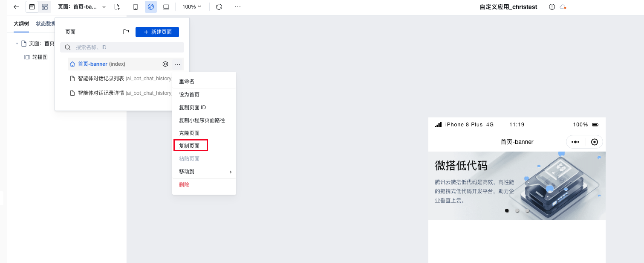Select the 智能体对话记录详情 page
The width and height of the screenshot is (644, 263).
click(121, 93)
